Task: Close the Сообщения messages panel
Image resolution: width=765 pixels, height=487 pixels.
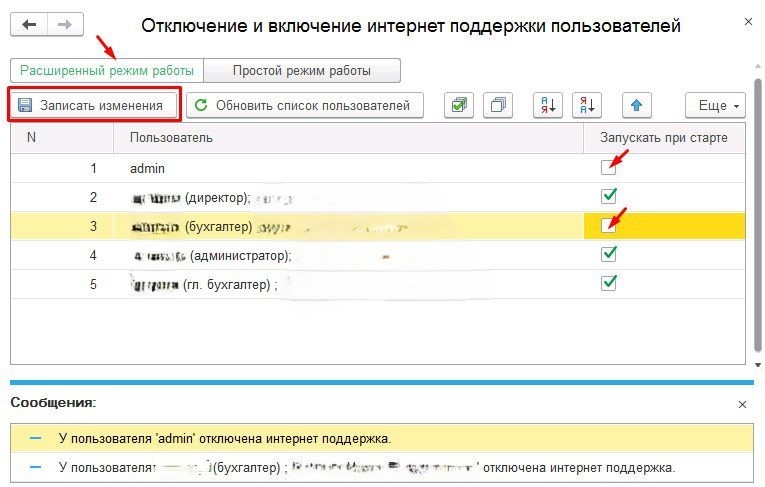Action: point(742,404)
